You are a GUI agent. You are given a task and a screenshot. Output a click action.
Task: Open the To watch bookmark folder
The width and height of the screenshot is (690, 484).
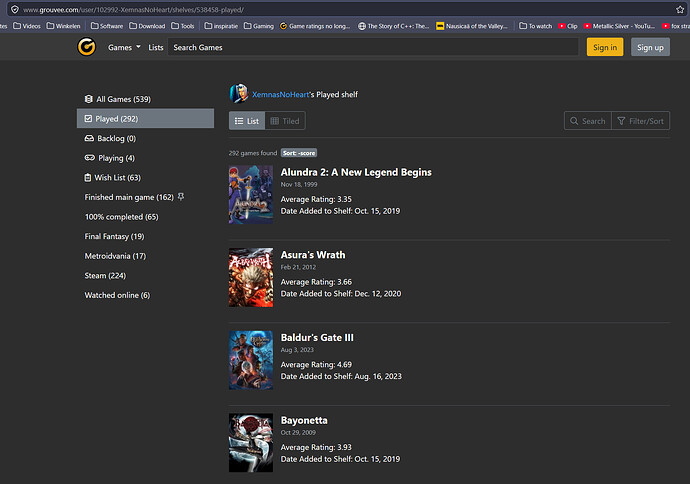pyautogui.click(x=536, y=26)
